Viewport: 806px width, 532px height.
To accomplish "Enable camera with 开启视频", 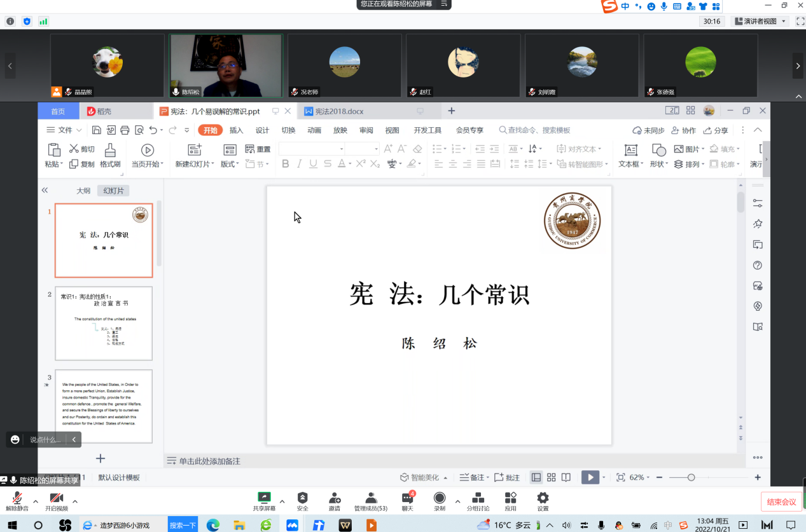I will (57, 500).
